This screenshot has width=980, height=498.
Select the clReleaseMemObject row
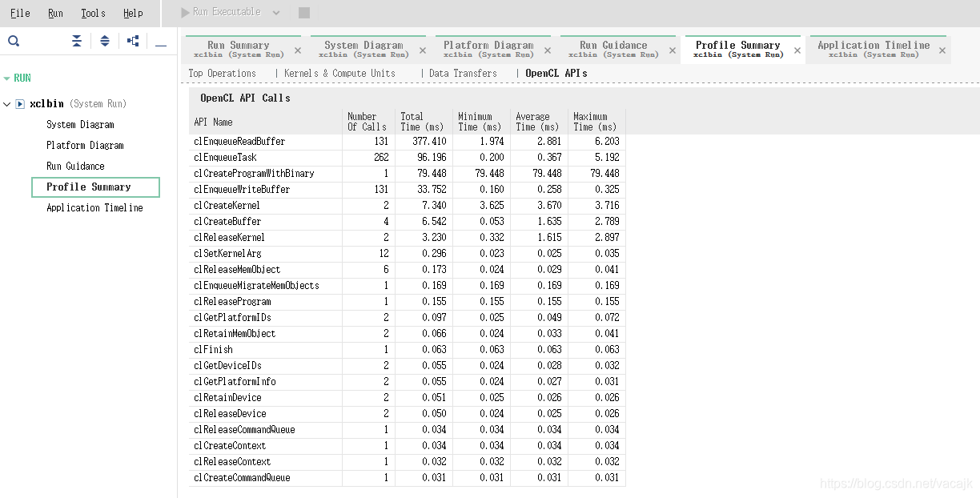407,270
